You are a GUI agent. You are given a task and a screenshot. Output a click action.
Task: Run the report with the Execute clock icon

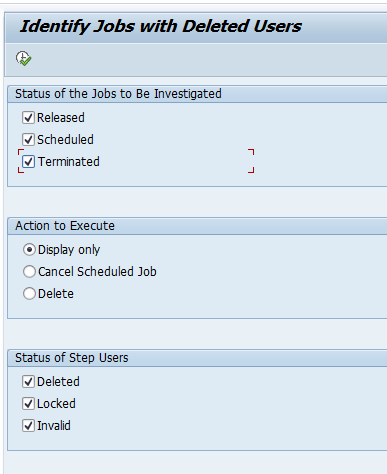pyautogui.click(x=23, y=59)
